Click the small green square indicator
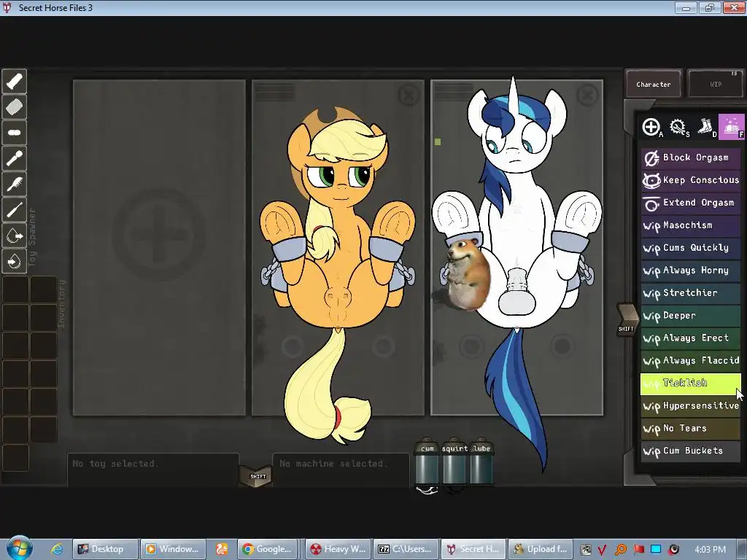Viewport: 747px width, 560px height. [438, 141]
